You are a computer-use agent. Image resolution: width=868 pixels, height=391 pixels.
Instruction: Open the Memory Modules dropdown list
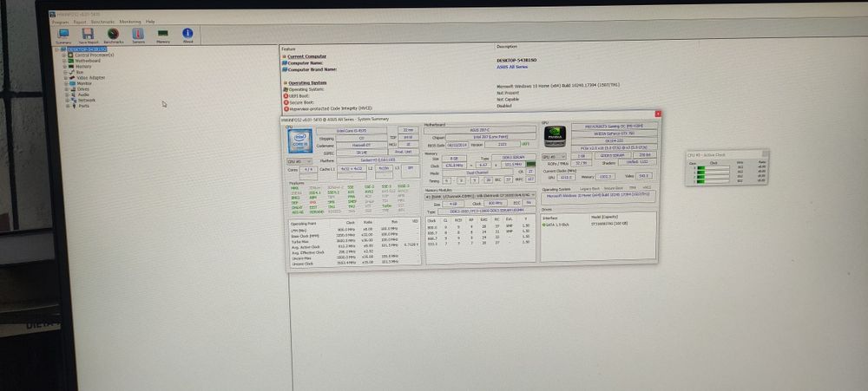pos(481,196)
